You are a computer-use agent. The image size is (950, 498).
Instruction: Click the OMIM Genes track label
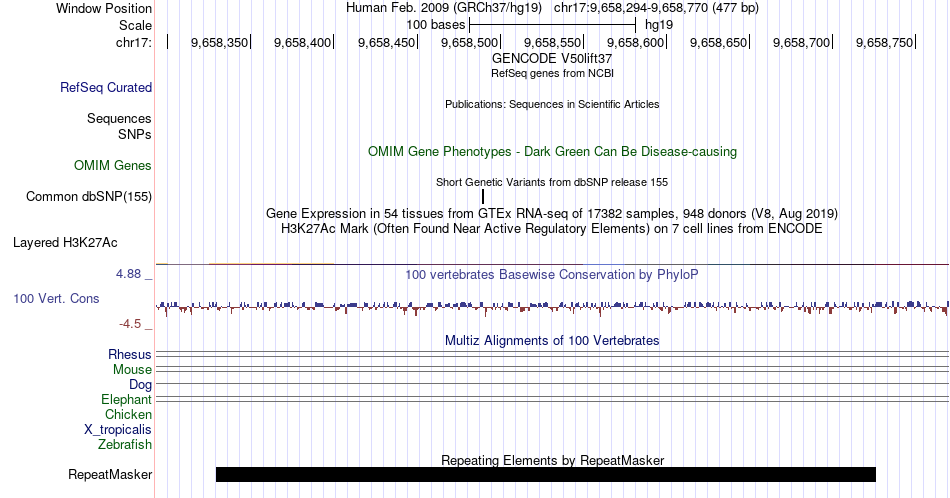click(x=112, y=165)
